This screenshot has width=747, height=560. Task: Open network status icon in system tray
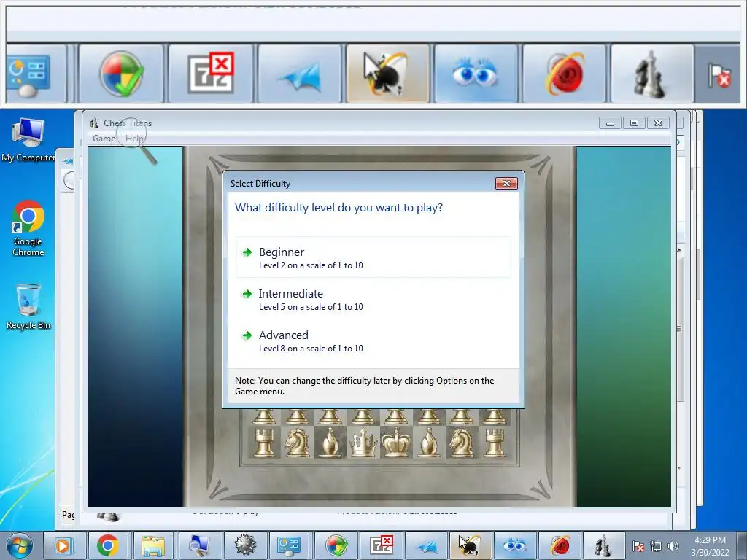pos(656,546)
